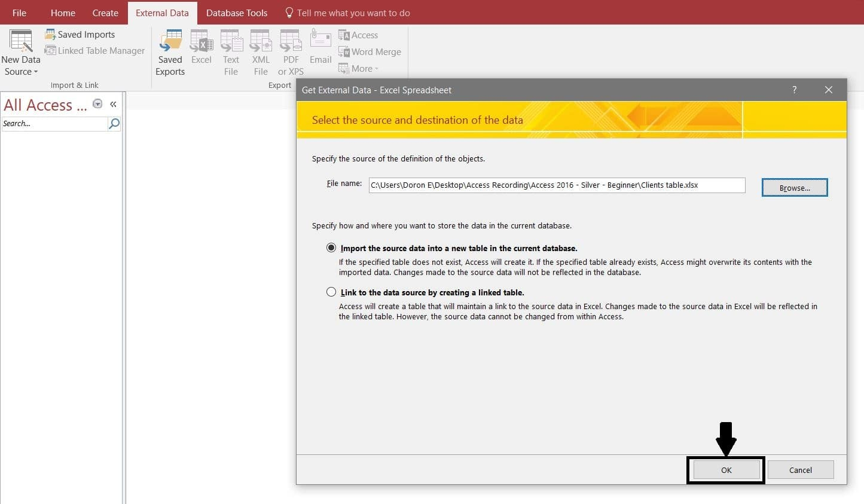Confirm the dialog with the OK button
Image resolution: width=864 pixels, height=504 pixels.
(726, 470)
